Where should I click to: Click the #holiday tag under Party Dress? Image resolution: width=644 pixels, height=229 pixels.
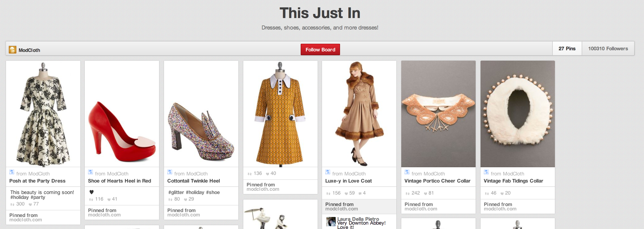19,197
